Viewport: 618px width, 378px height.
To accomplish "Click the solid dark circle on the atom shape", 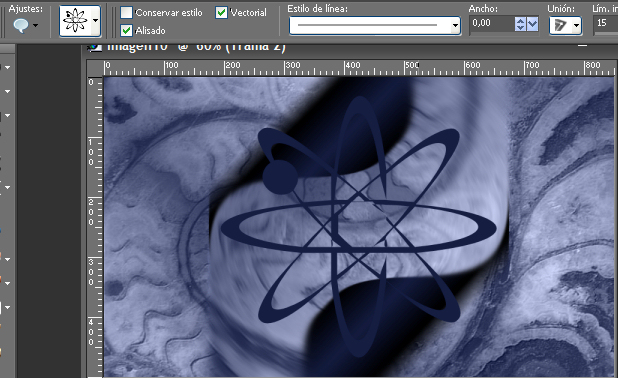I will [279, 177].
